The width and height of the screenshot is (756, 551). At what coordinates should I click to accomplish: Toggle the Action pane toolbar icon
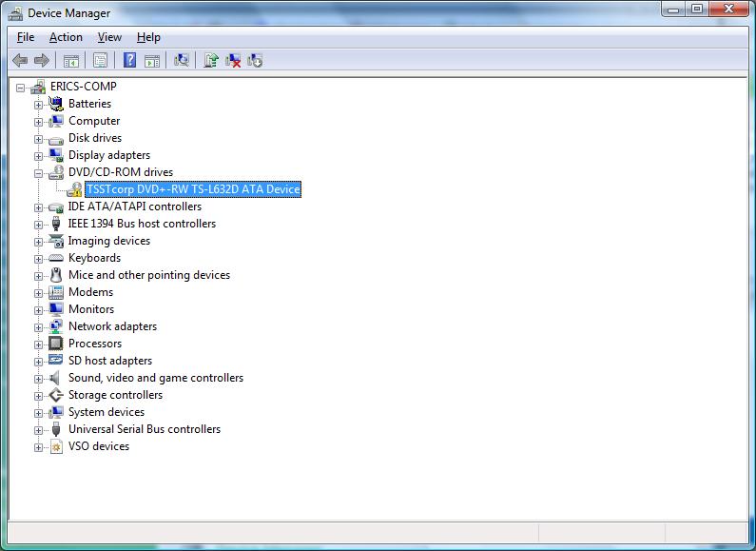152,61
